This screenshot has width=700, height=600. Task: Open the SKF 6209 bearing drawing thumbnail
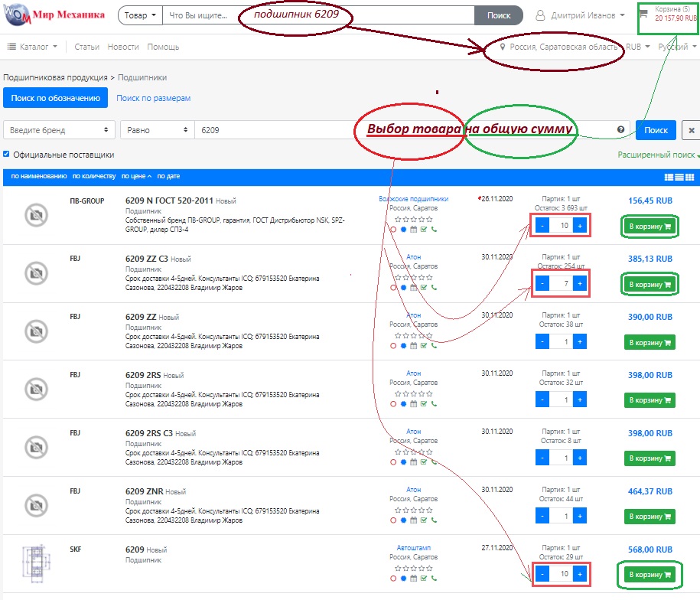point(36,563)
